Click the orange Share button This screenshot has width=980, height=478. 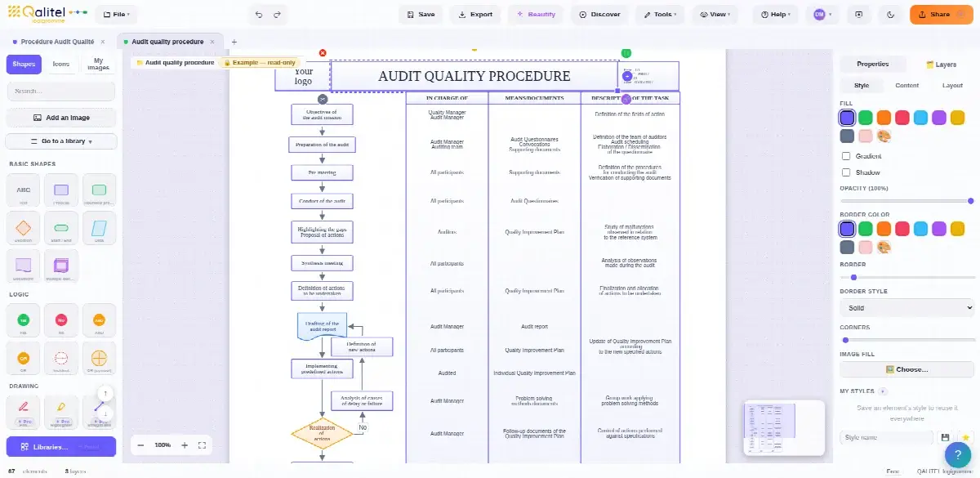point(942,14)
